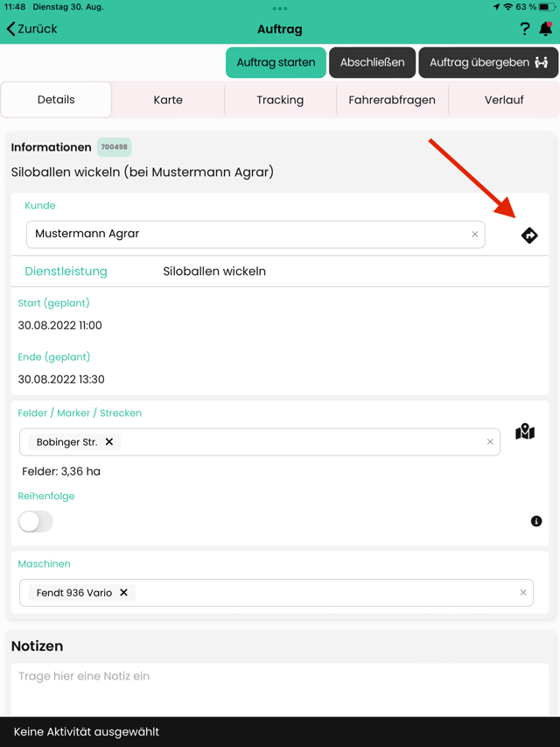
Task: Open notifications bell icon
Action: pyautogui.click(x=546, y=29)
